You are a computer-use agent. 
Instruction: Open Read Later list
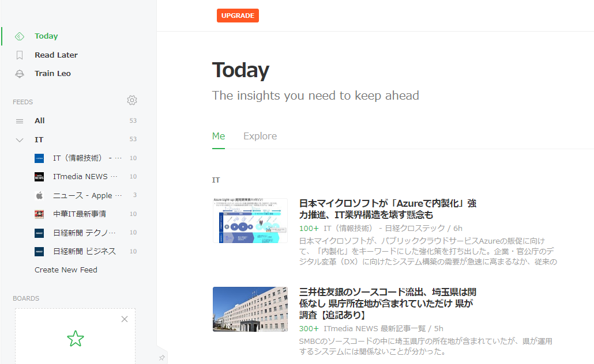(x=56, y=55)
